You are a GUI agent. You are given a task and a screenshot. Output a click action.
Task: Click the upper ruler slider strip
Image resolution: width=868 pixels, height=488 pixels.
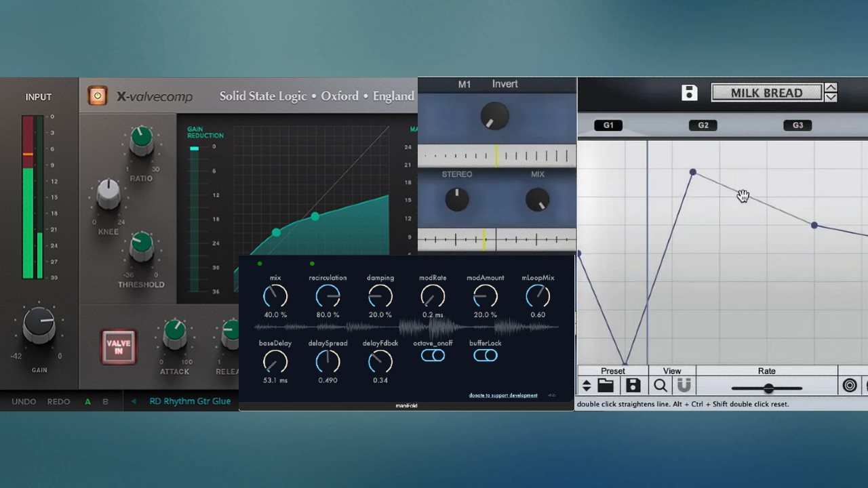(497, 156)
